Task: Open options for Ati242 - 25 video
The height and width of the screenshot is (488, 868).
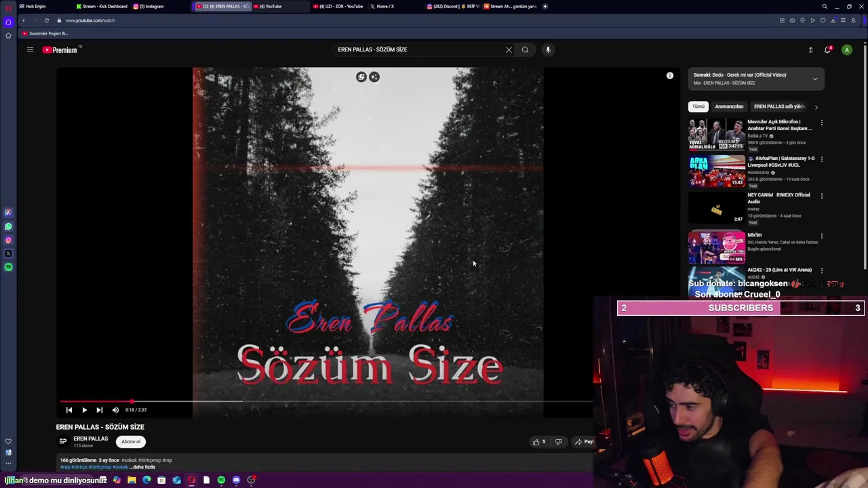Action: point(821,270)
